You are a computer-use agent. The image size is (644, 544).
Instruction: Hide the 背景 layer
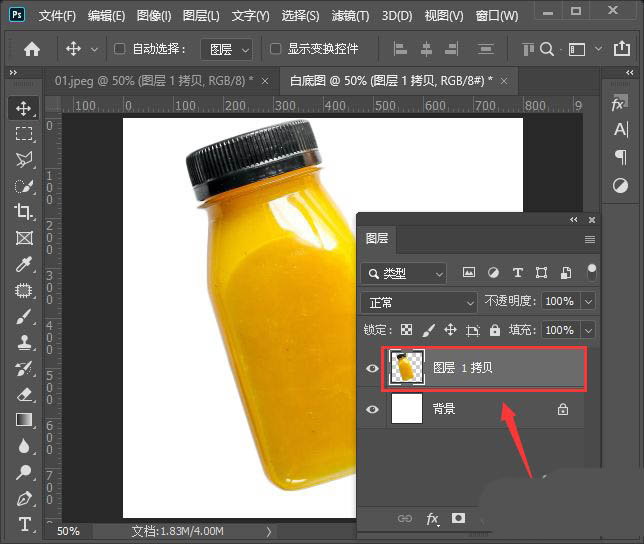click(372, 409)
